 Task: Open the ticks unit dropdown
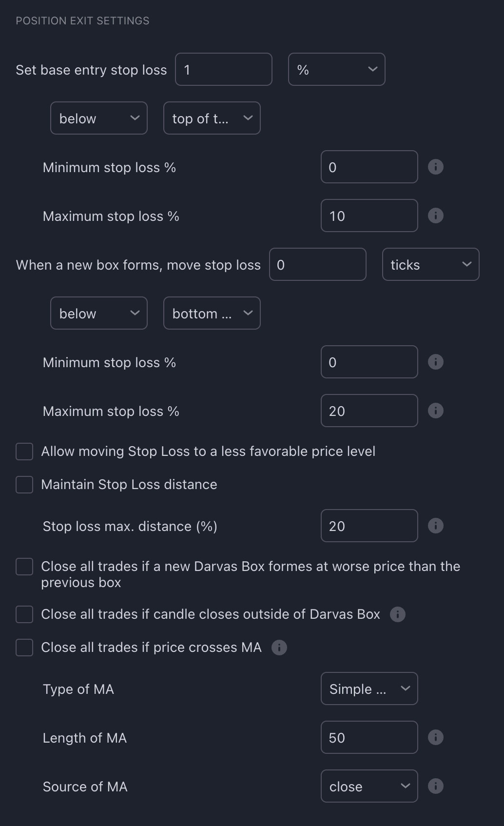(x=430, y=264)
